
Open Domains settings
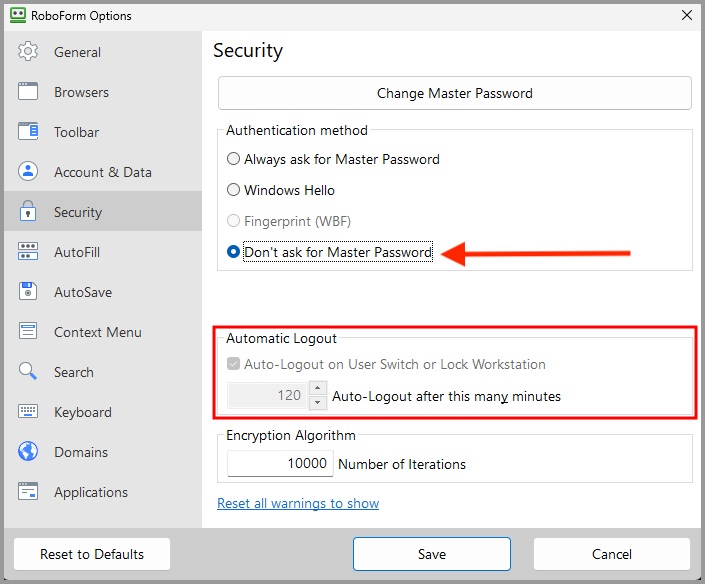pos(103,452)
